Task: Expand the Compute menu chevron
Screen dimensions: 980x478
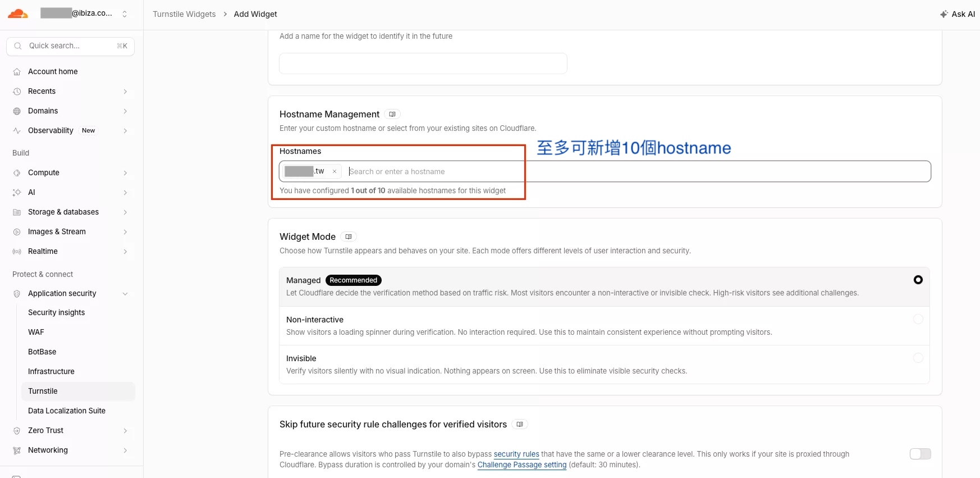Action: [125, 173]
